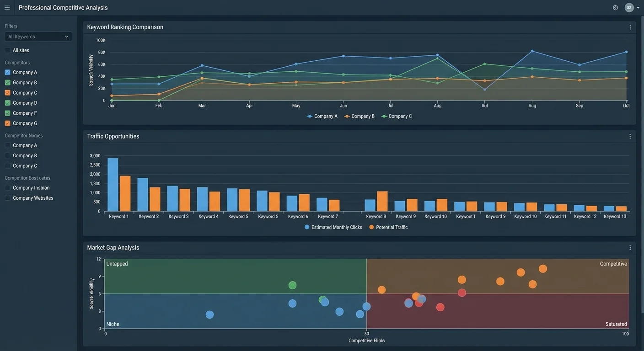This screenshot has width=644, height=351.
Task: Expand the user account dropdown arrow
Action: pyautogui.click(x=638, y=8)
